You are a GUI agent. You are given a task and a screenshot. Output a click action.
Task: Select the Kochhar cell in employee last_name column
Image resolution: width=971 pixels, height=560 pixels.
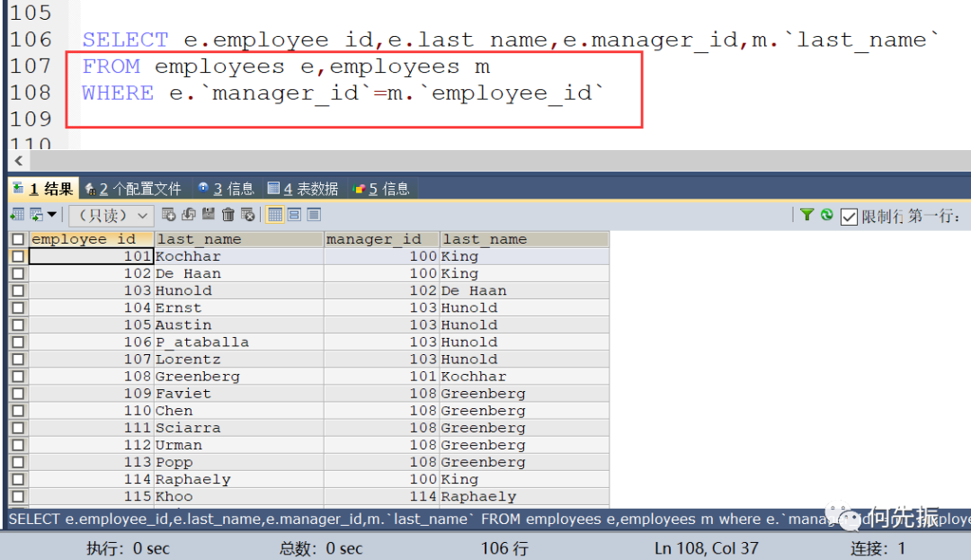238,256
